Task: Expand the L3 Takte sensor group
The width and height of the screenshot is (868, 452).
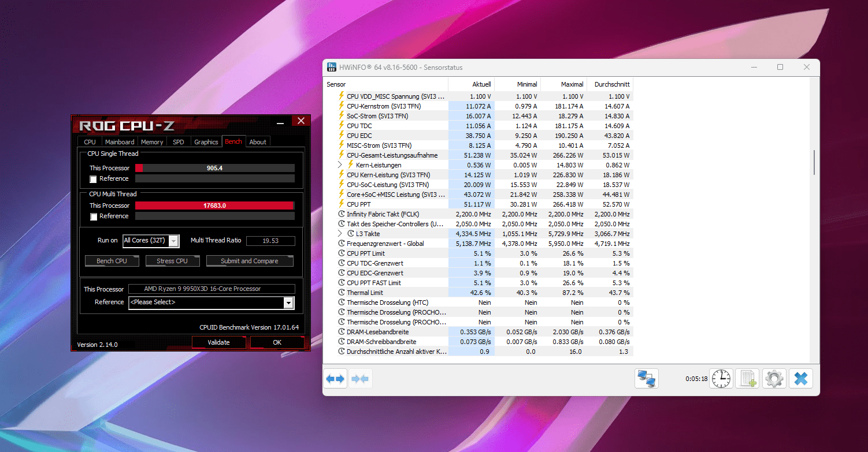Action: coord(340,233)
